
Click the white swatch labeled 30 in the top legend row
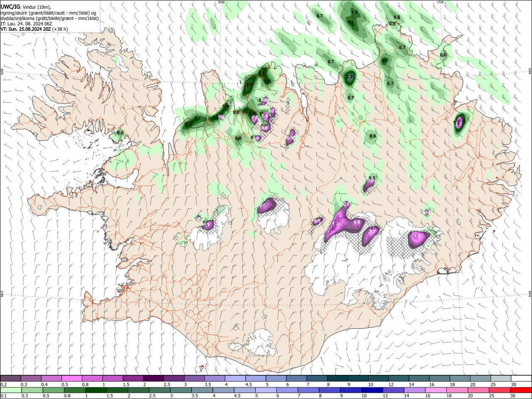(x=520, y=379)
